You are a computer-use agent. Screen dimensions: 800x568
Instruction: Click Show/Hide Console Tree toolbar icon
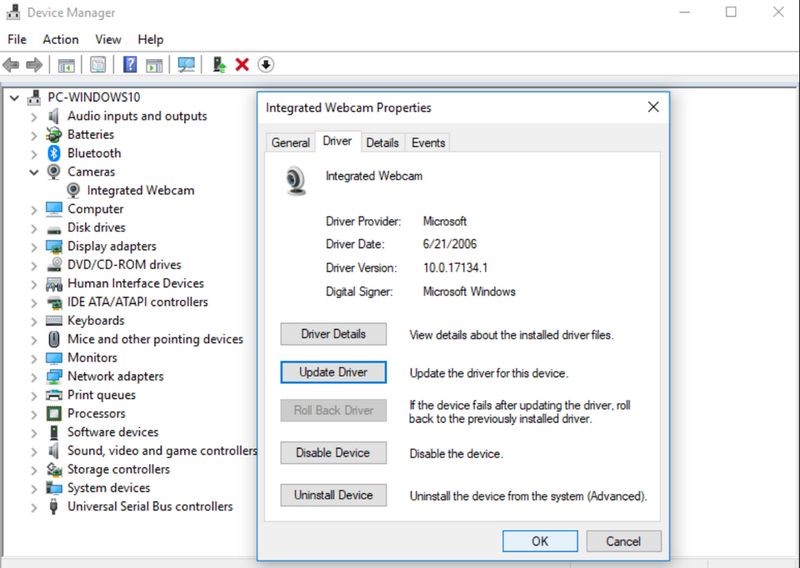pyautogui.click(x=66, y=65)
